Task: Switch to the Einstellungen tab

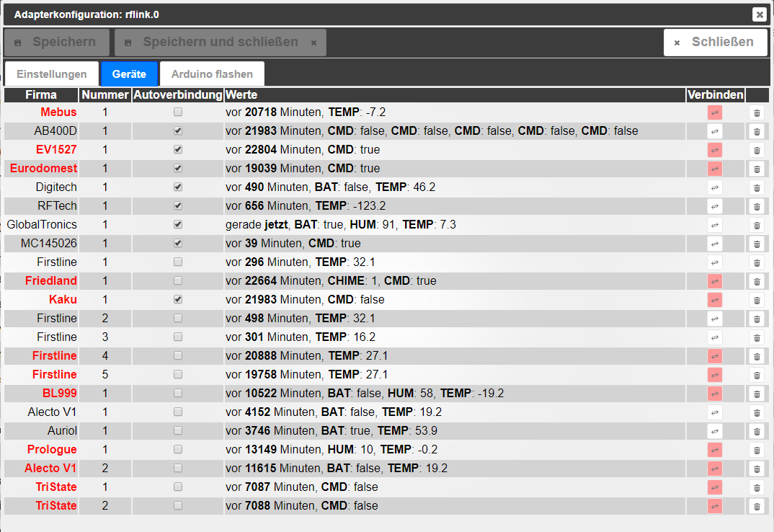Action: click(52, 74)
